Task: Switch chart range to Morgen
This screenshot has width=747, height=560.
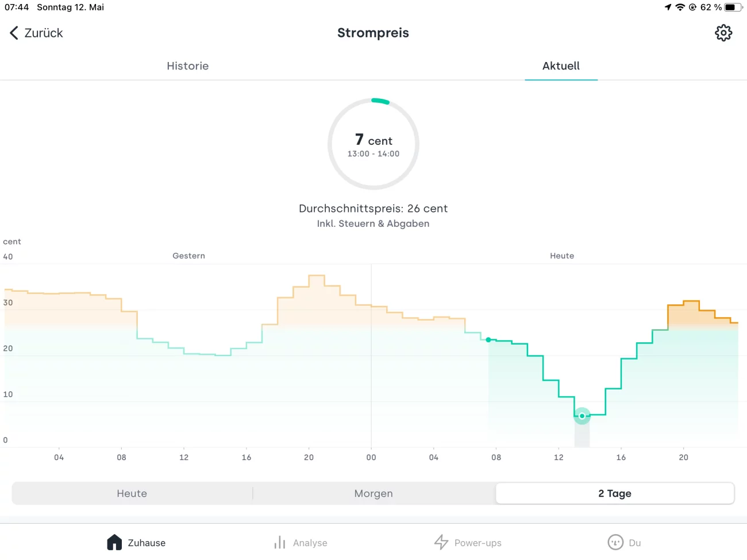Action: click(373, 493)
